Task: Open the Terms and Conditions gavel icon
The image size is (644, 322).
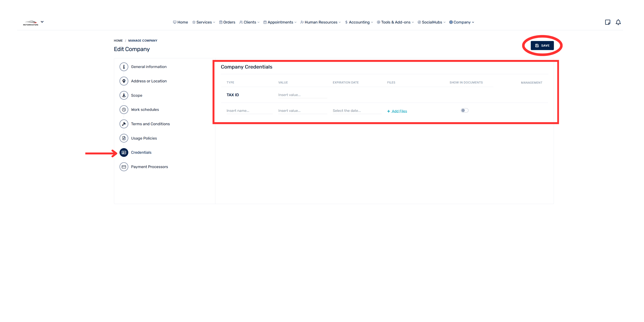Action: tap(124, 124)
